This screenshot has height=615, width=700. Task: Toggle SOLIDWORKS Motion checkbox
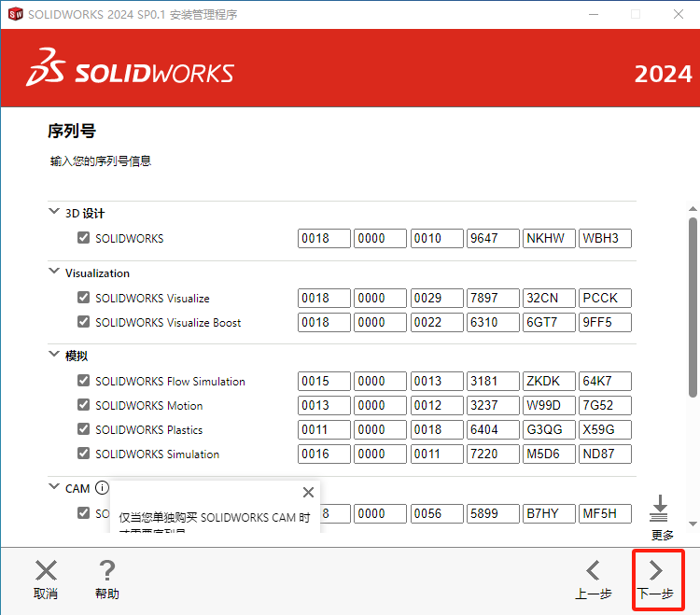tap(83, 405)
